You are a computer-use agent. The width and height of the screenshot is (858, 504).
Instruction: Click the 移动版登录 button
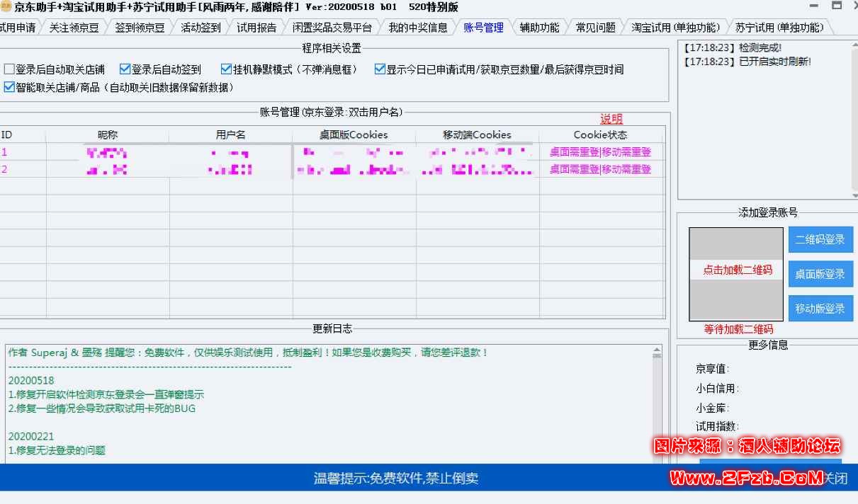tap(820, 309)
